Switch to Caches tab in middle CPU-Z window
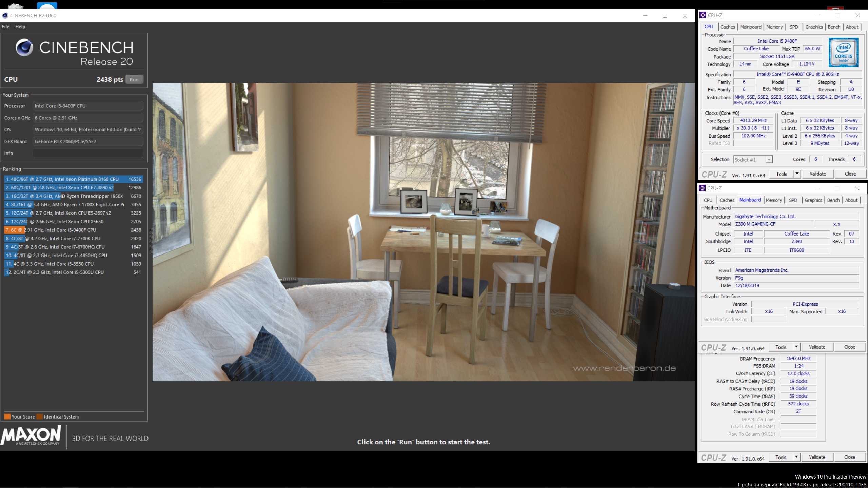Image resolution: width=868 pixels, height=488 pixels. tap(727, 200)
